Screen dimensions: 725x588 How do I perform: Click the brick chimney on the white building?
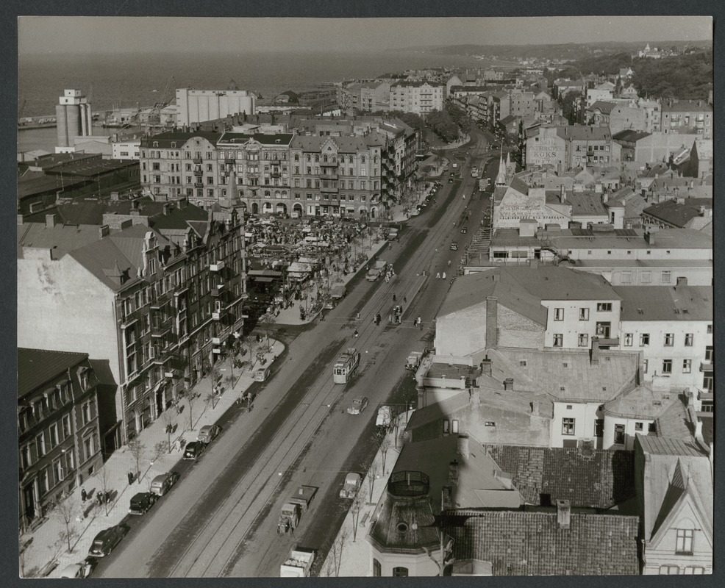(x=491, y=321)
